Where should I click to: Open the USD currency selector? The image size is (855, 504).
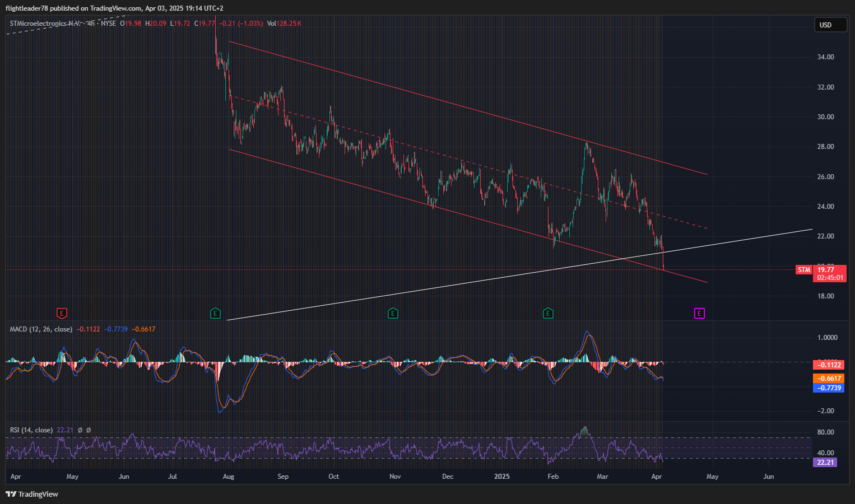coord(830,25)
